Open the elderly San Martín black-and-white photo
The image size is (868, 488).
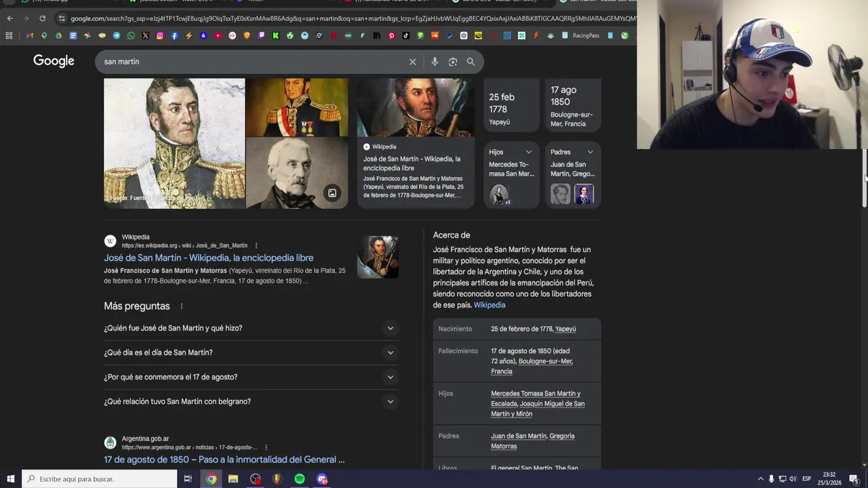tap(297, 173)
